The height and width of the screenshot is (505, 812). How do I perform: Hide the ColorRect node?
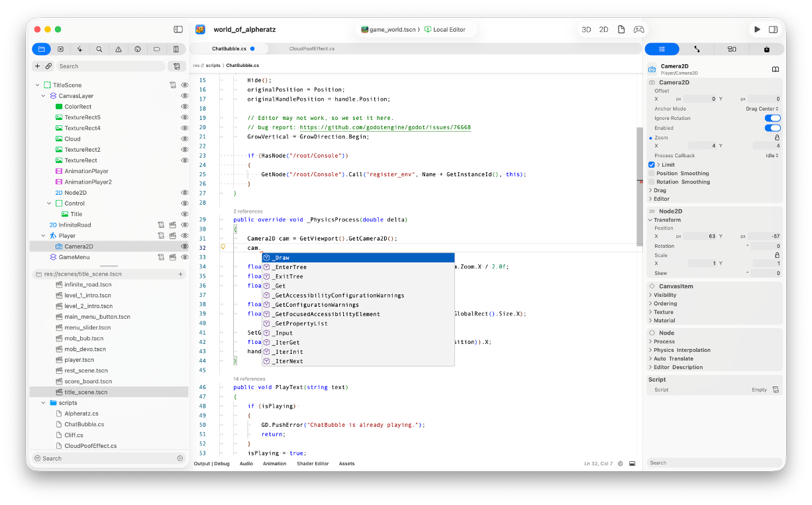point(185,107)
